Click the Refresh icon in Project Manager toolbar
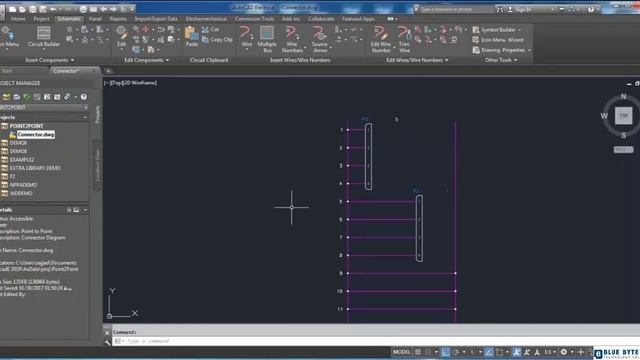The height and width of the screenshot is (360, 640). (27, 97)
